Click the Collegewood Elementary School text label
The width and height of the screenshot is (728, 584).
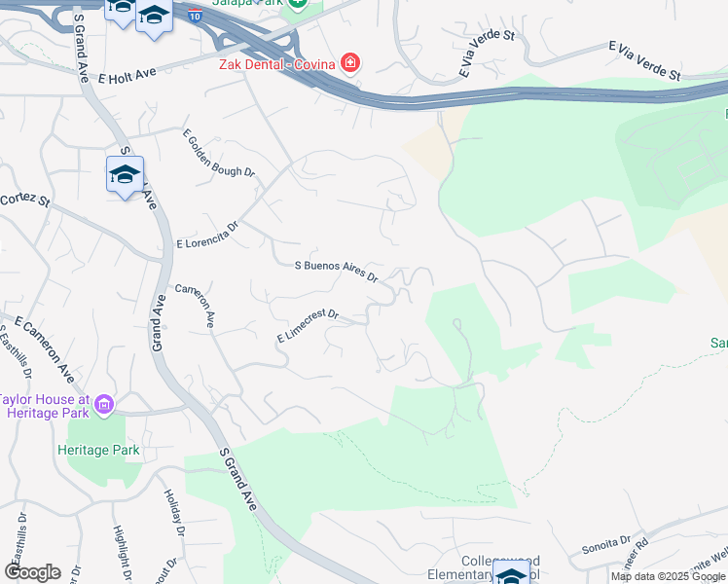point(484,567)
